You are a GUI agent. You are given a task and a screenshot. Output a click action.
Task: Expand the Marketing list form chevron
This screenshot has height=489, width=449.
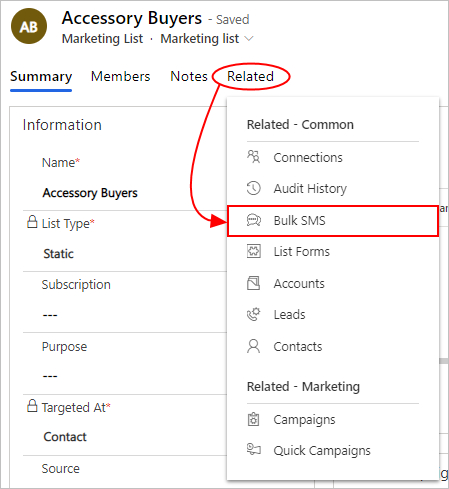(249, 39)
